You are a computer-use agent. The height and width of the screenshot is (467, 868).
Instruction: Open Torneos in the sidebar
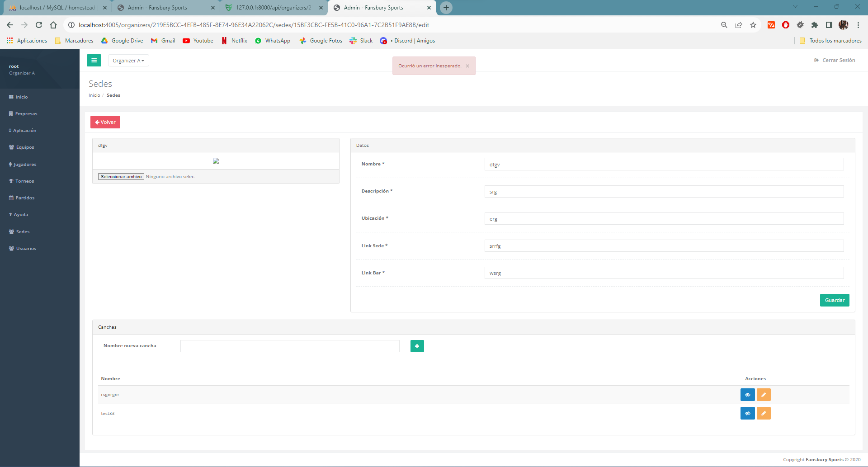pyautogui.click(x=22, y=181)
